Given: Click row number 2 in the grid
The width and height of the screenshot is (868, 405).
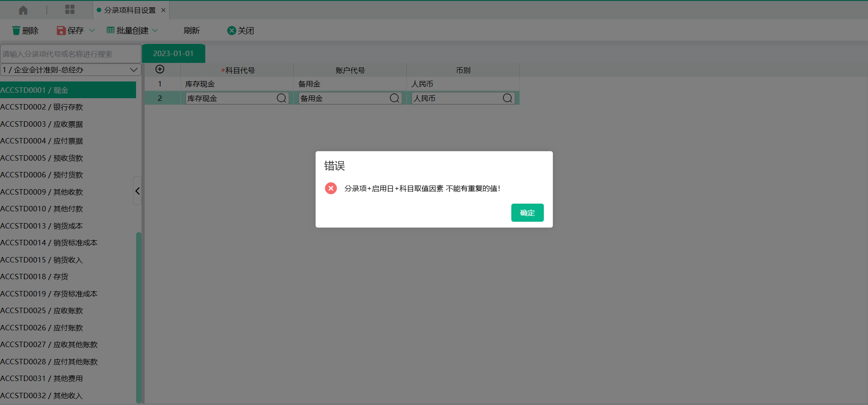Looking at the screenshot, I should [x=160, y=98].
